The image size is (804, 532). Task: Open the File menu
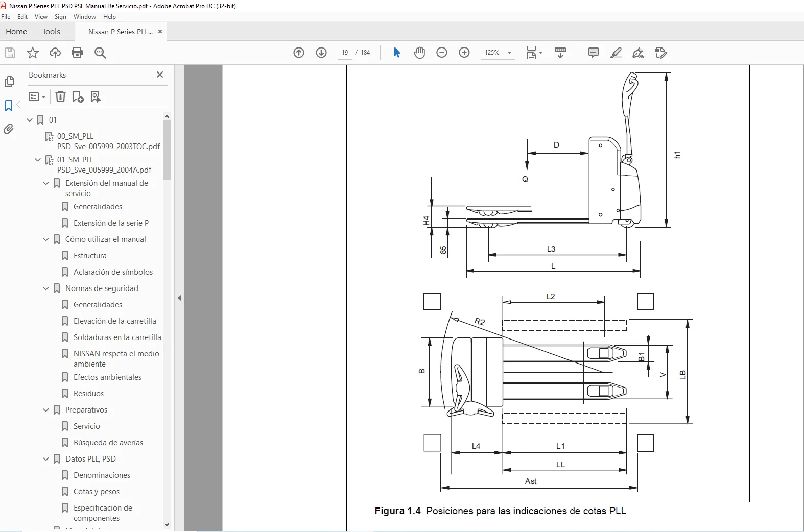(x=6, y=17)
